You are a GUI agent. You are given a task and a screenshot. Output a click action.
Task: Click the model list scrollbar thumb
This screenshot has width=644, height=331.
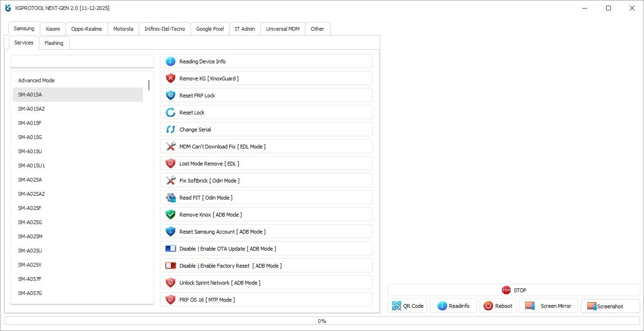149,85
